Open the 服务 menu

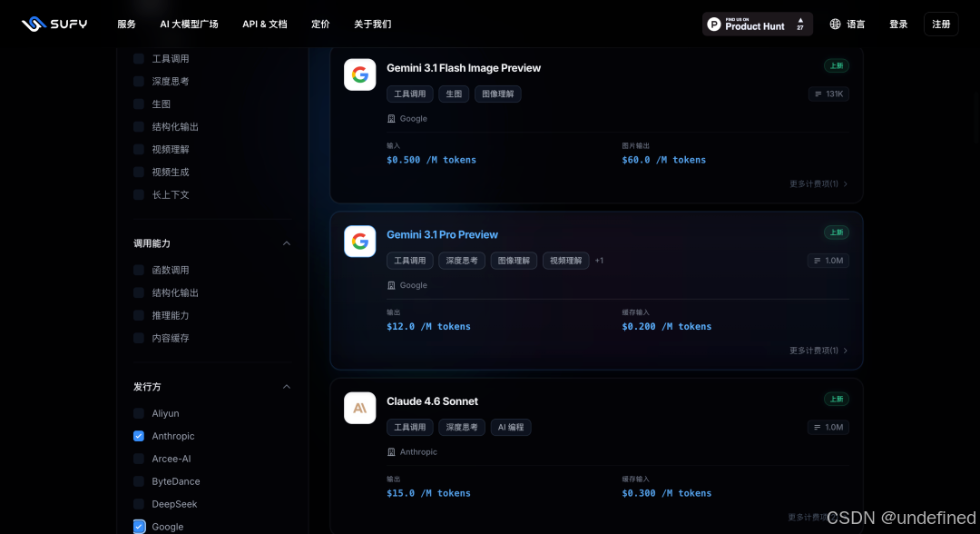pyautogui.click(x=126, y=25)
